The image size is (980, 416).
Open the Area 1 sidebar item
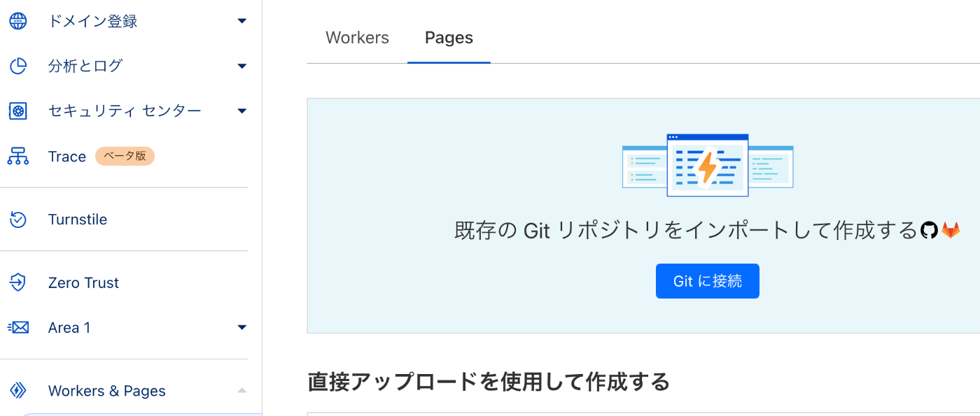pos(69,327)
